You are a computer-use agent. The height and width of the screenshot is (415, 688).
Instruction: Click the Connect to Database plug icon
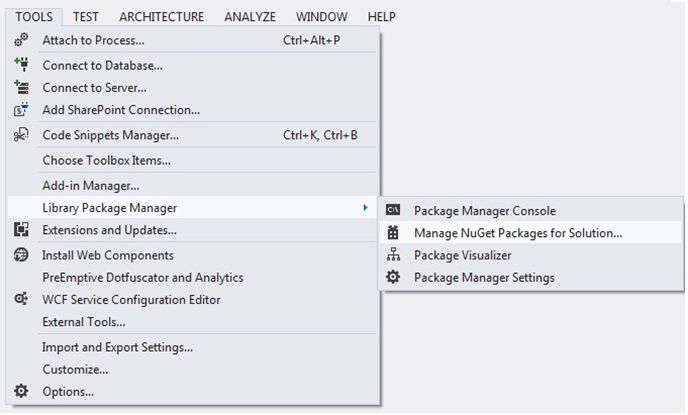(22, 65)
